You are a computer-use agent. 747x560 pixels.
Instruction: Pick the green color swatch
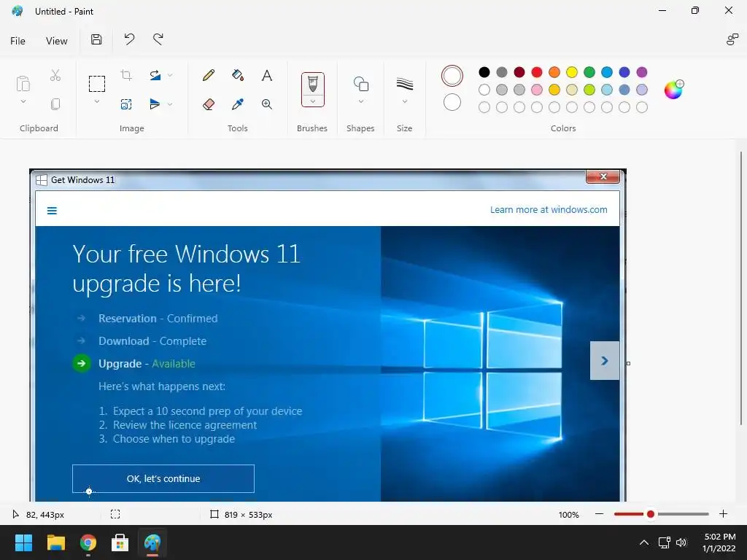[x=589, y=72]
